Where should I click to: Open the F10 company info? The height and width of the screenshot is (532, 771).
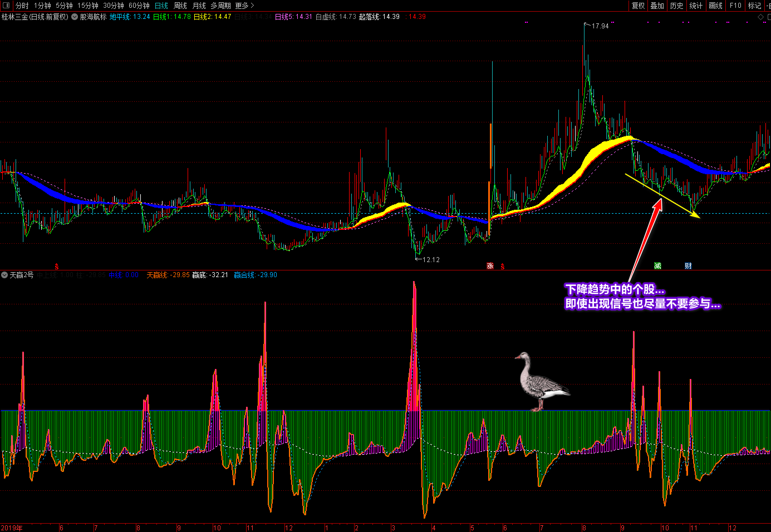tap(735, 6)
